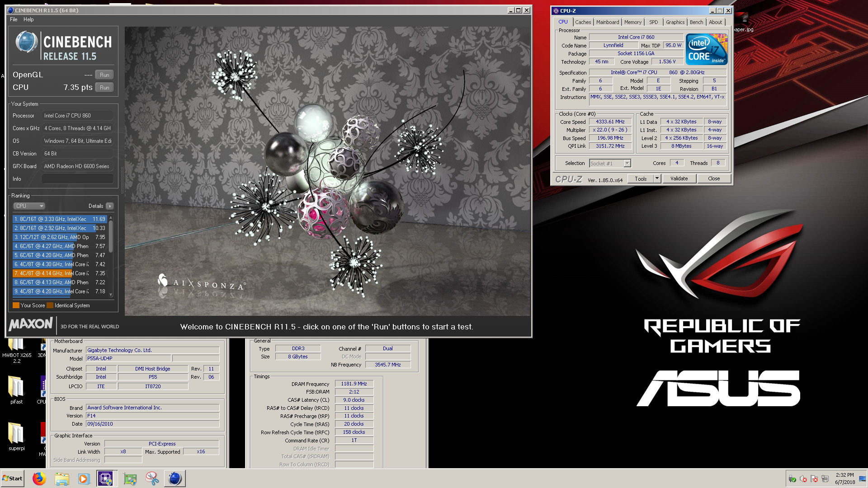
Task: Run the OpenGL benchmark
Action: 104,75
